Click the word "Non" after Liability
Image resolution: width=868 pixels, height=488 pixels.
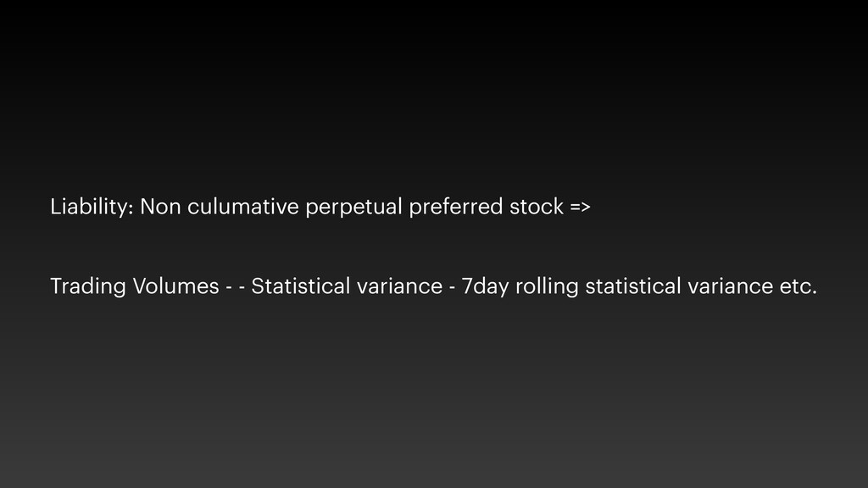pyautogui.click(x=158, y=207)
